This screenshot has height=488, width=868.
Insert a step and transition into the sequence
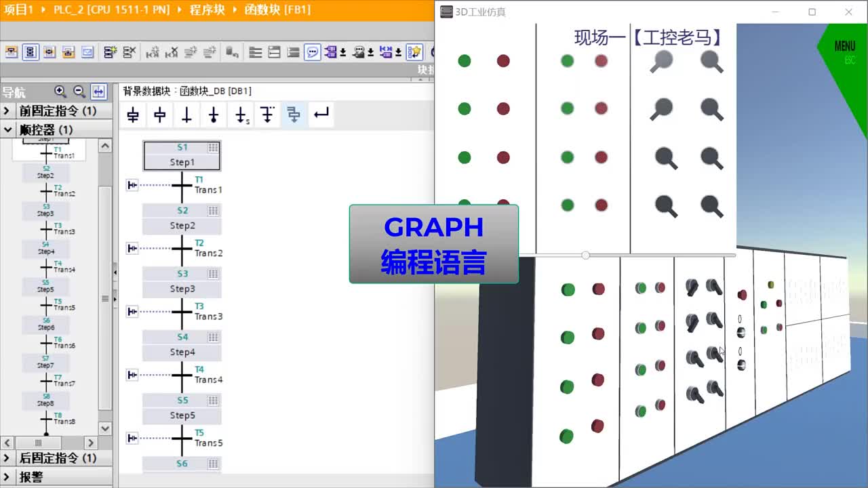point(133,115)
